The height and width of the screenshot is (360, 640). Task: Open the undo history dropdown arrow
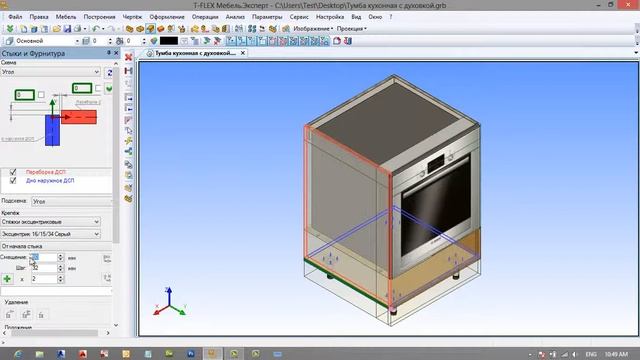pos(103,29)
